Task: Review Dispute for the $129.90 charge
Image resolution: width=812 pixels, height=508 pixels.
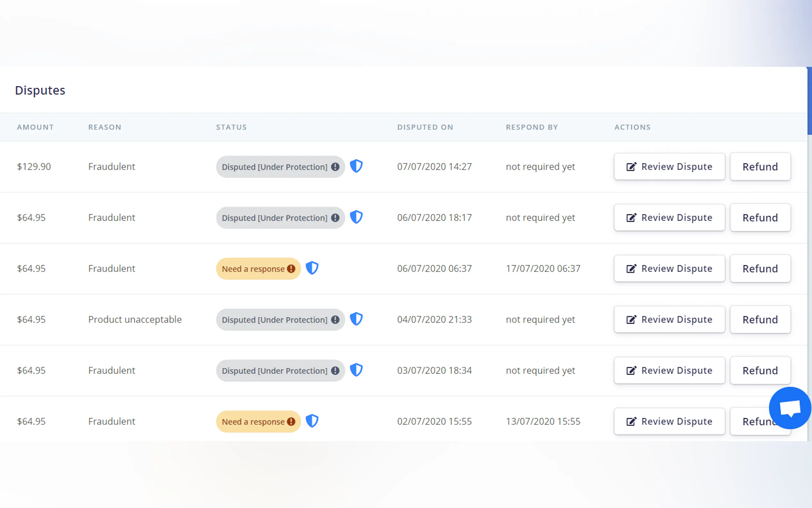Action: [x=669, y=167]
